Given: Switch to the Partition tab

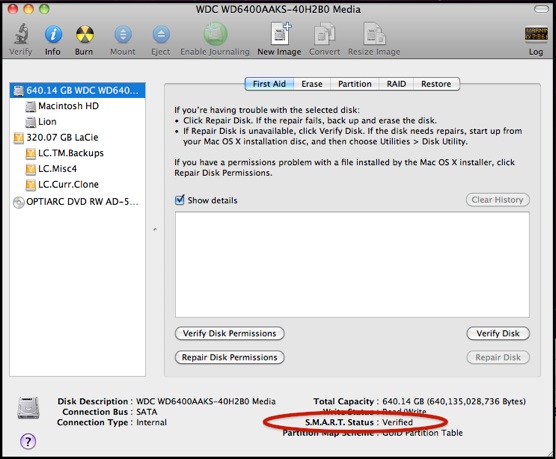Looking at the screenshot, I should tap(355, 84).
